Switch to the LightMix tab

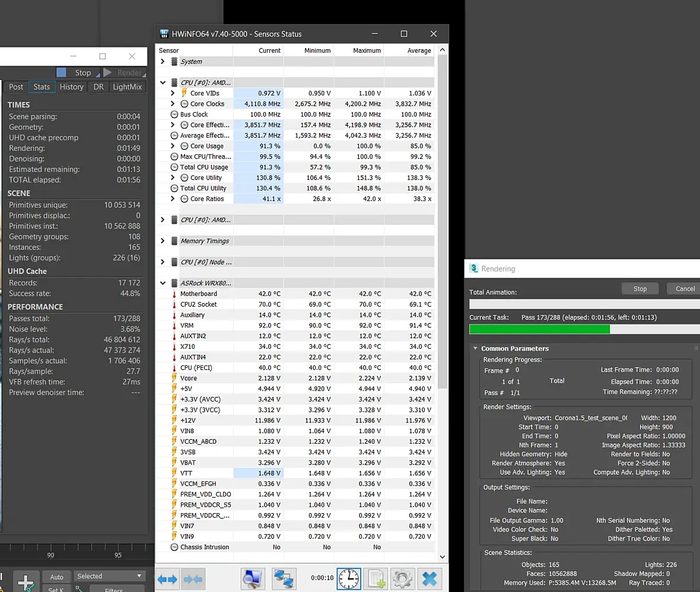click(128, 87)
